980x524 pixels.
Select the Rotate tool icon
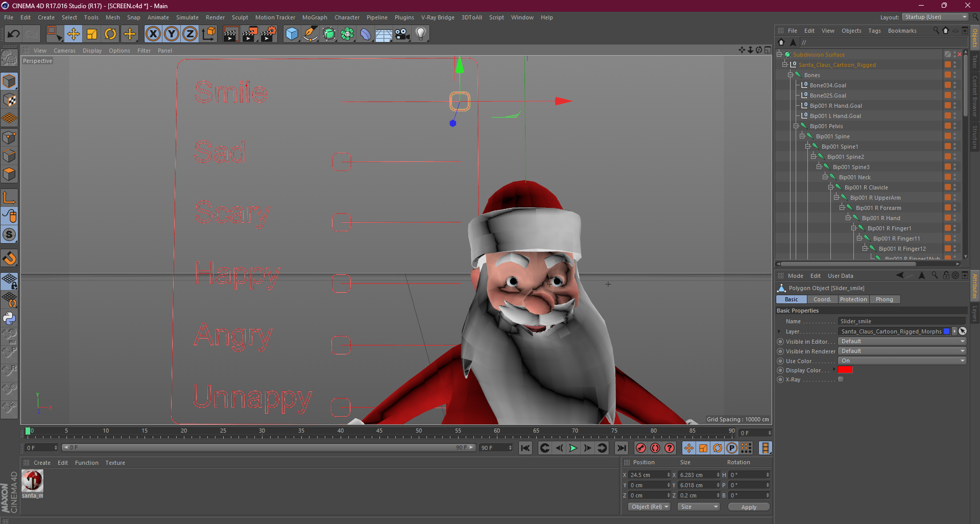pos(110,34)
